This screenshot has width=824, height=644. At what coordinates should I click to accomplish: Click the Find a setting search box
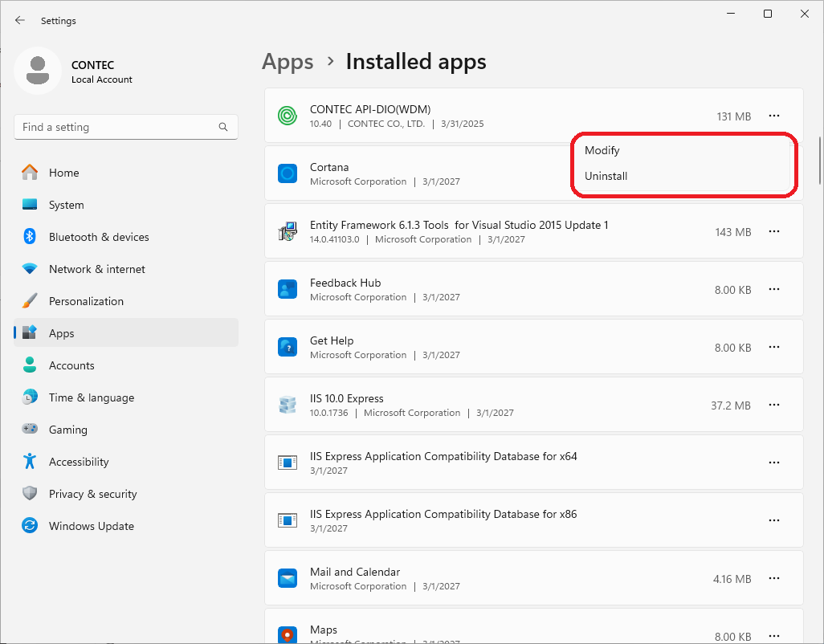(x=126, y=127)
